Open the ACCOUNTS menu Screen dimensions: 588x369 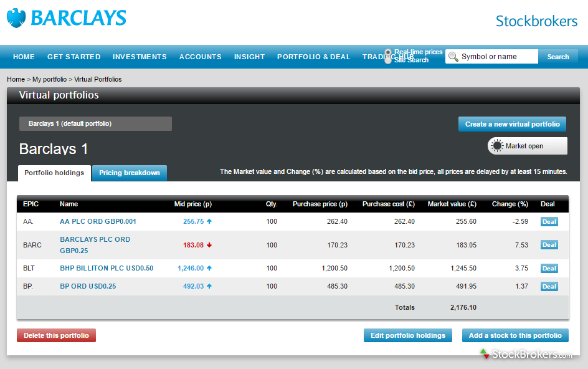(x=200, y=57)
